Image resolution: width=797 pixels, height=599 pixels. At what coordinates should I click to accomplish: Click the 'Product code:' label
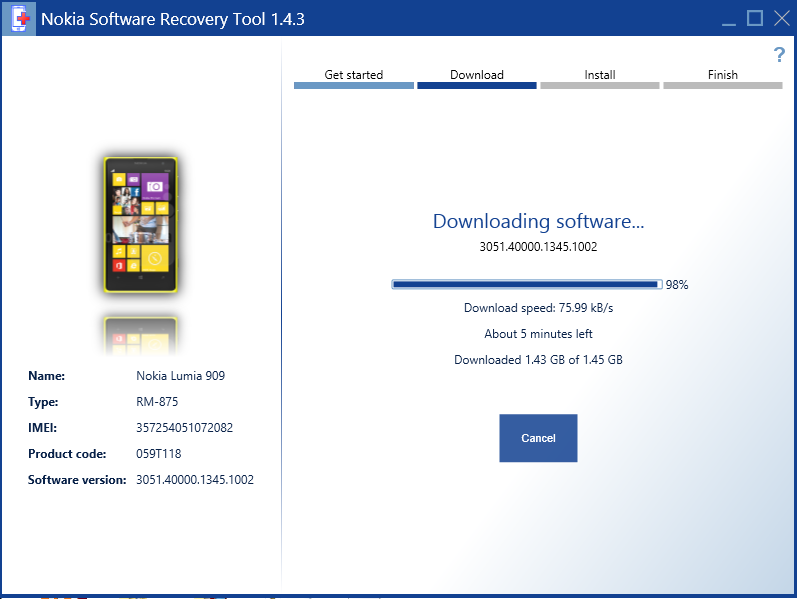pyautogui.click(x=67, y=454)
